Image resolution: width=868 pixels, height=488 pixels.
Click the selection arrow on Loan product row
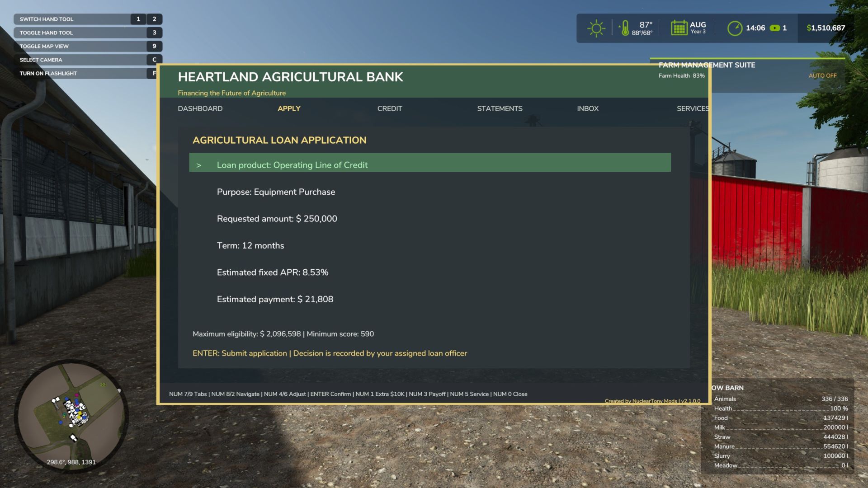(x=198, y=165)
